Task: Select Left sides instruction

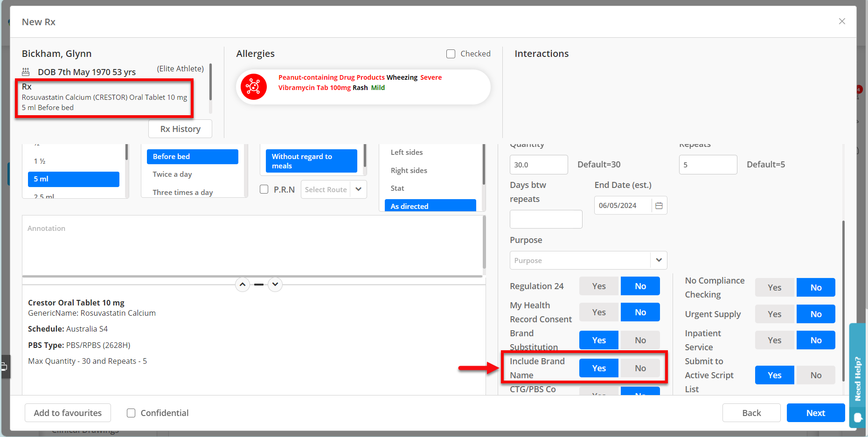Action: (431, 152)
